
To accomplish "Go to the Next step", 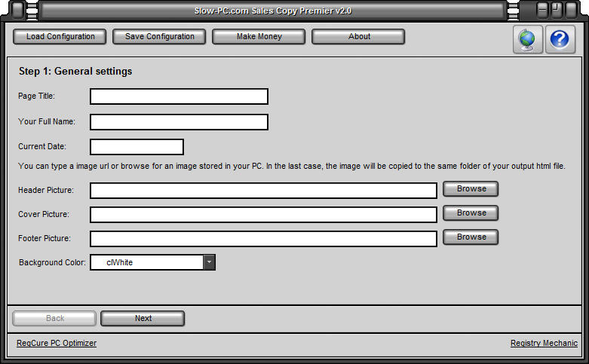I will [x=143, y=319].
